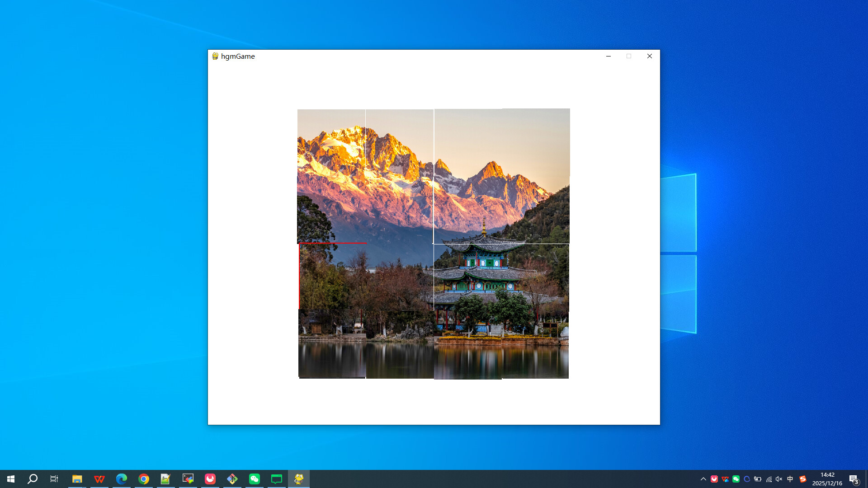Open File Explorer from the taskbar
Image resolution: width=868 pixels, height=488 pixels.
tap(77, 479)
